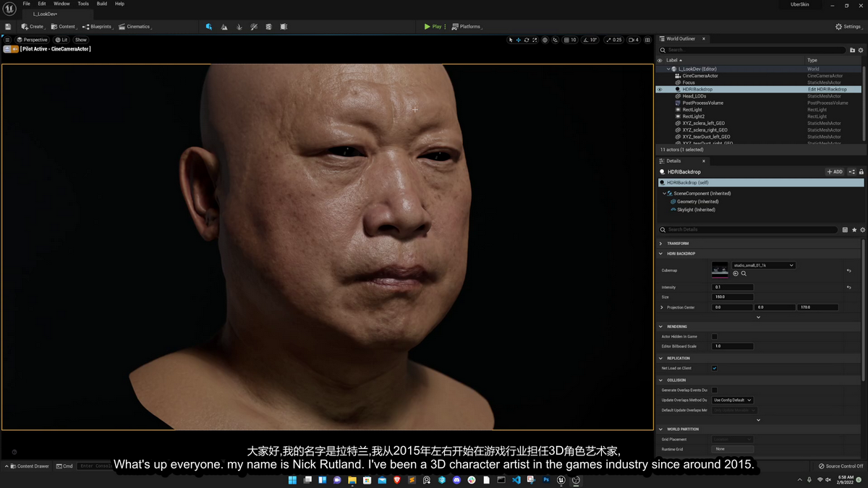Expand the Transform section in Details
Viewport: 868px width, 488px height.
pos(661,243)
